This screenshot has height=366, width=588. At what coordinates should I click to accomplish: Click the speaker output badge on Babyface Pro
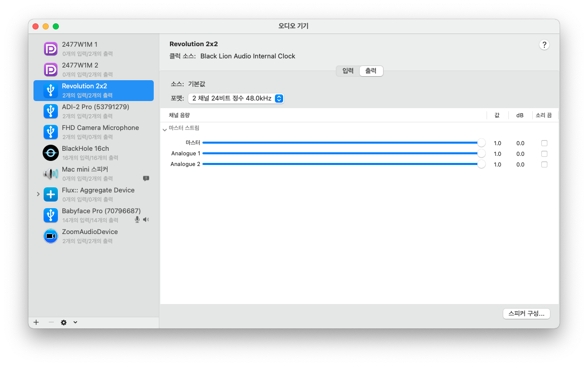click(146, 220)
